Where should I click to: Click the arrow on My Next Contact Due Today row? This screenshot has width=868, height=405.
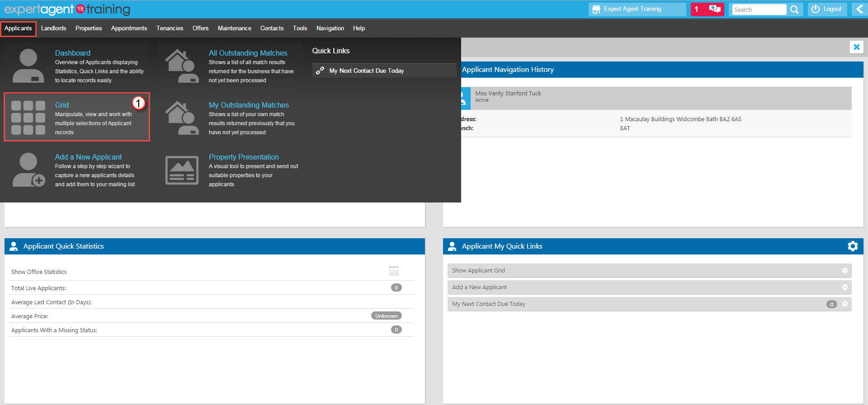tap(844, 304)
